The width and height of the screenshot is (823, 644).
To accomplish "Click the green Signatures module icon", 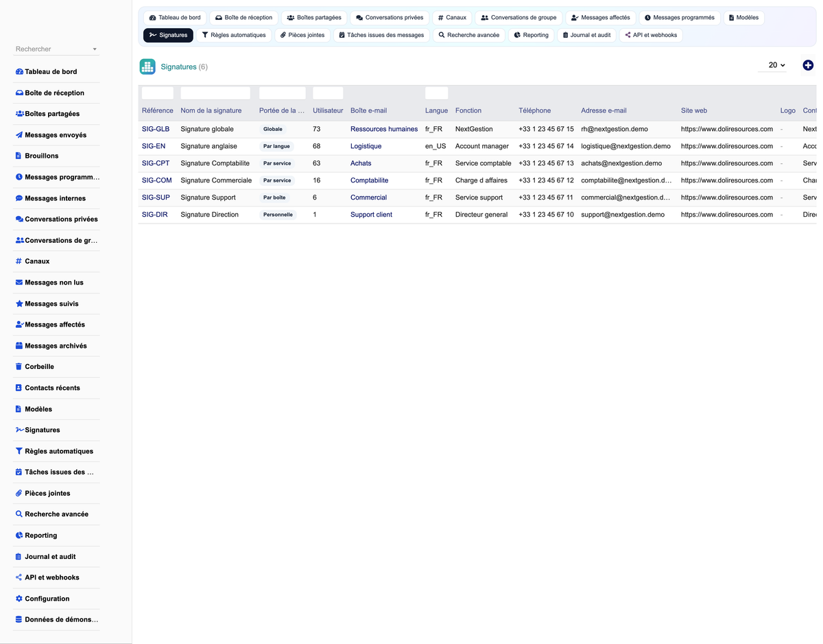I will [x=147, y=67].
